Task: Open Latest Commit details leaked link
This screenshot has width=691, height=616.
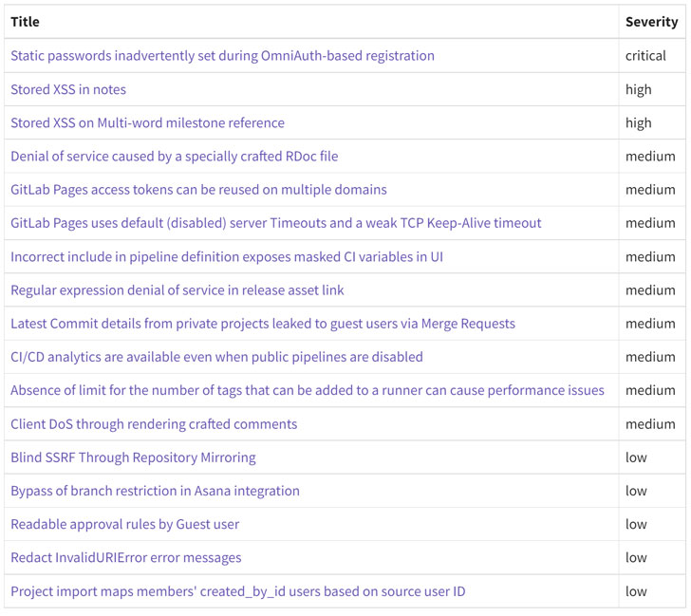Action: tap(262, 324)
